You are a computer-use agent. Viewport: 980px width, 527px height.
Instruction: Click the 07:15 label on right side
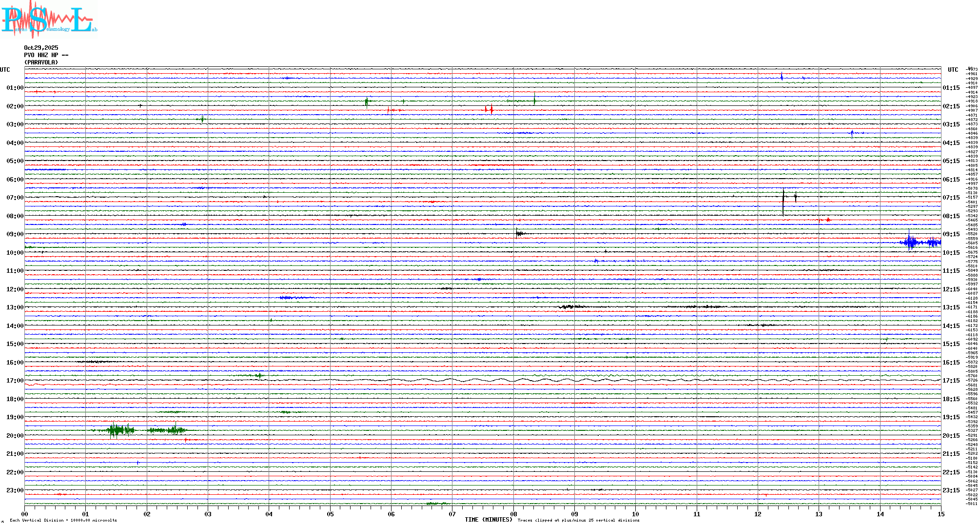tap(951, 198)
